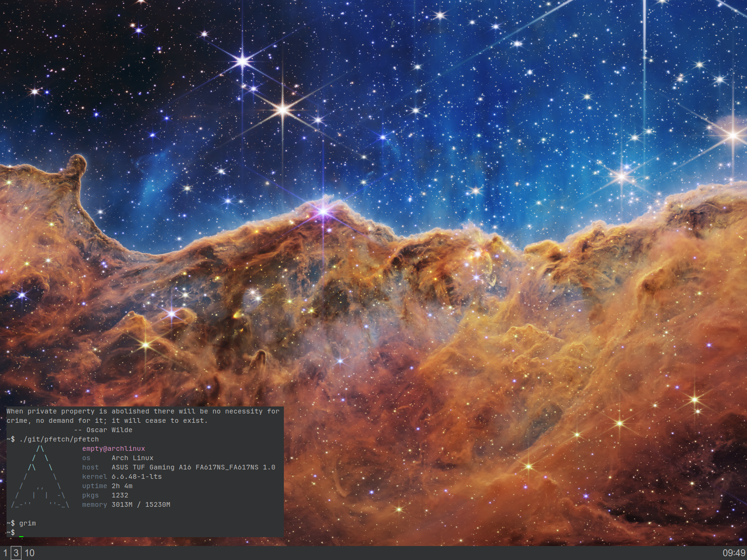Click the 'os' label in pfetch output
This screenshot has height=560, width=747.
(x=86, y=458)
